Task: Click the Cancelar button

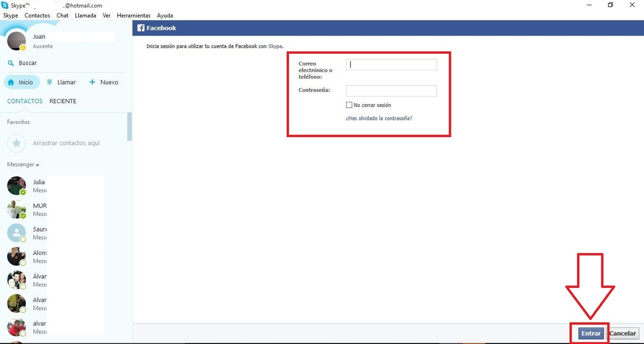Action: [x=623, y=333]
